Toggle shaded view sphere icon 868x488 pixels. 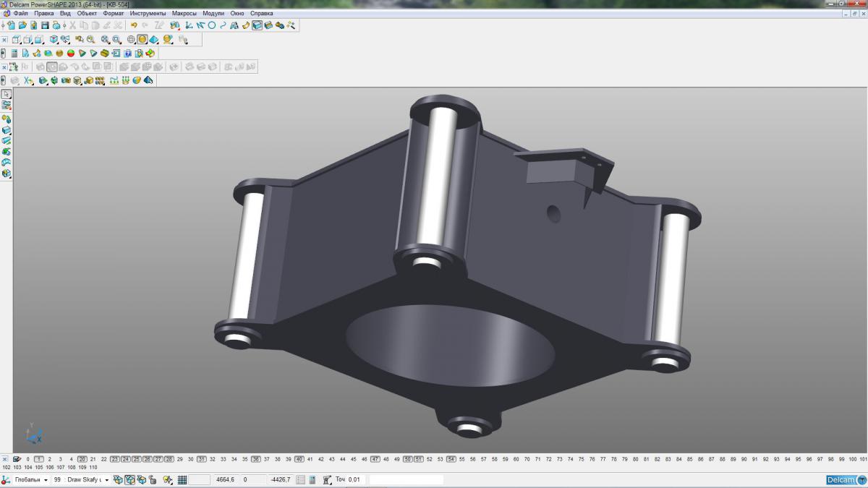point(142,40)
